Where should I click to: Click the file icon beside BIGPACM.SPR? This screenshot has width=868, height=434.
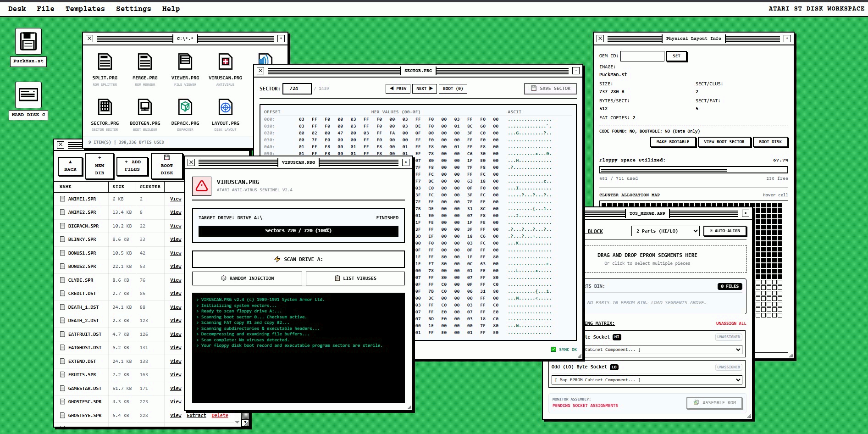tap(62, 226)
